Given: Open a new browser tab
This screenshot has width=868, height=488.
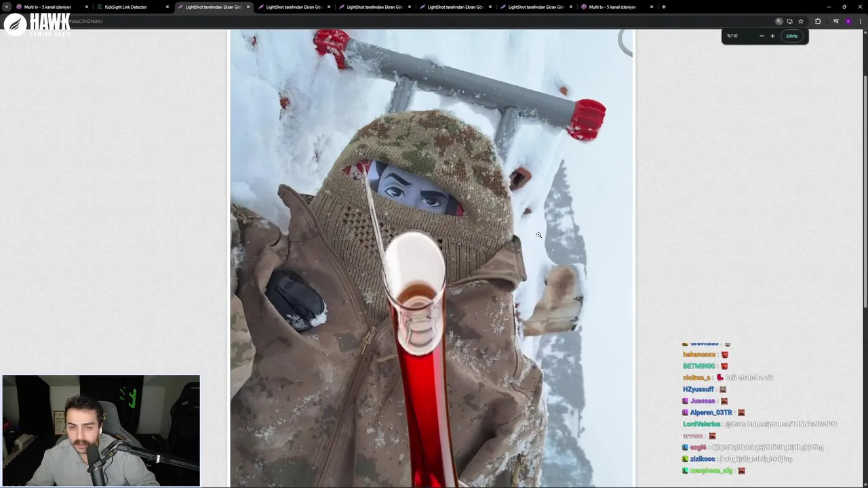Looking at the screenshot, I should point(664,7).
